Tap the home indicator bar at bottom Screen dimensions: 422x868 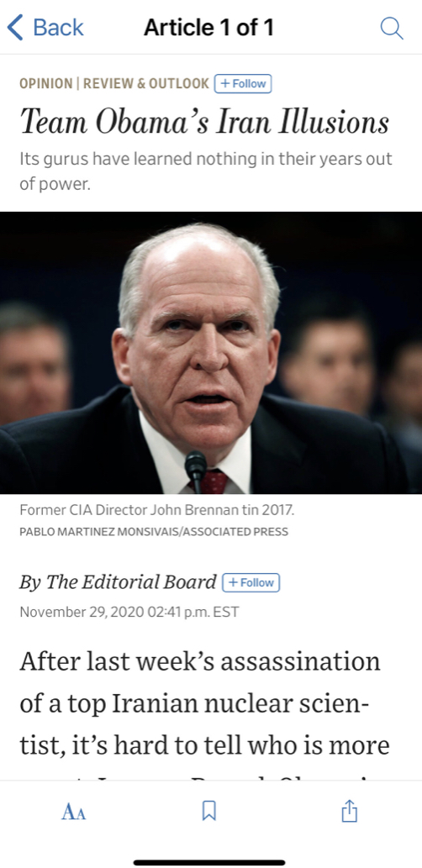pyautogui.click(x=209, y=862)
